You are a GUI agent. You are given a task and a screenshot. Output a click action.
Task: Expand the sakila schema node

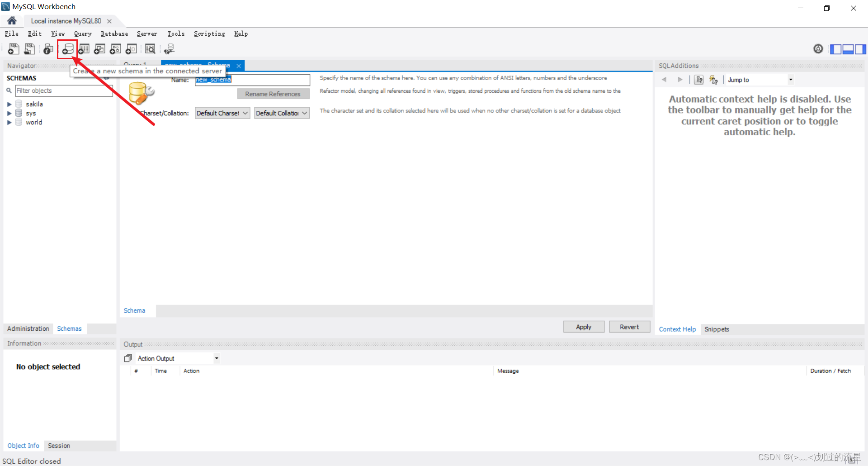tap(9, 104)
